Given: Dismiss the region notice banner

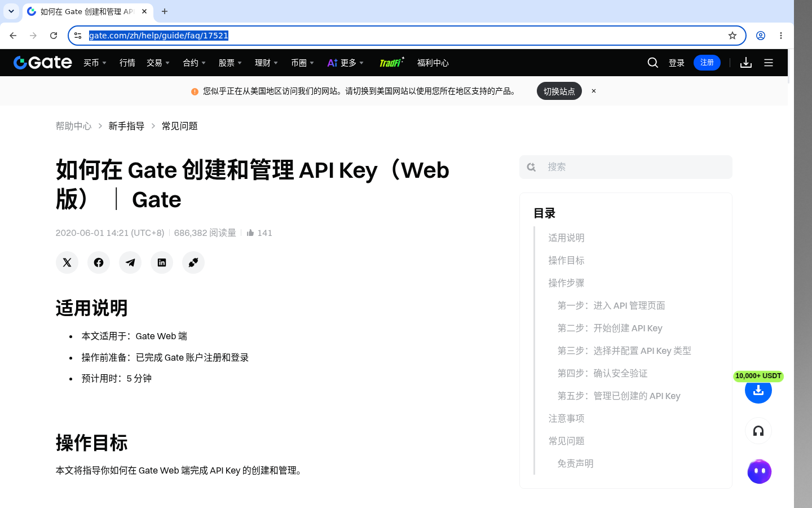Looking at the screenshot, I should click(x=594, y=91).
